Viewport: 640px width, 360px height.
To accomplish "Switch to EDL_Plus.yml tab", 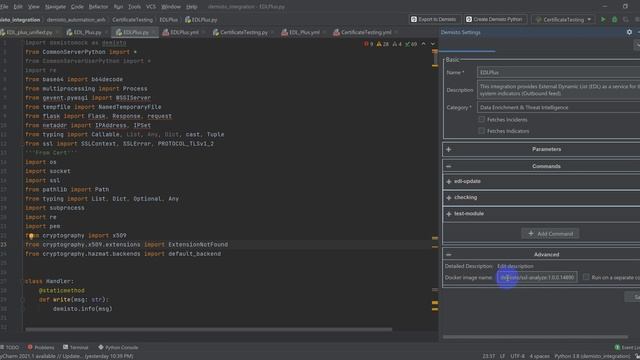I will tap(304, 32).
